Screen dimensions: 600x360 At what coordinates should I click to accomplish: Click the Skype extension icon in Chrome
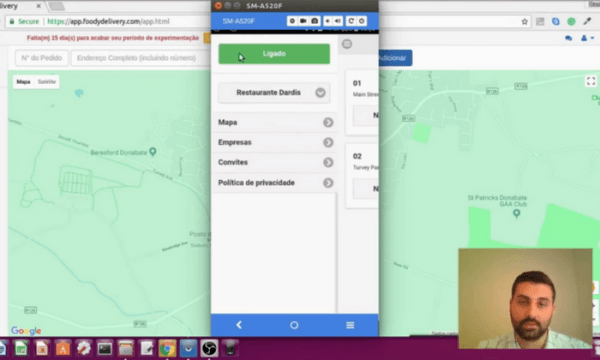click(556, 22)
